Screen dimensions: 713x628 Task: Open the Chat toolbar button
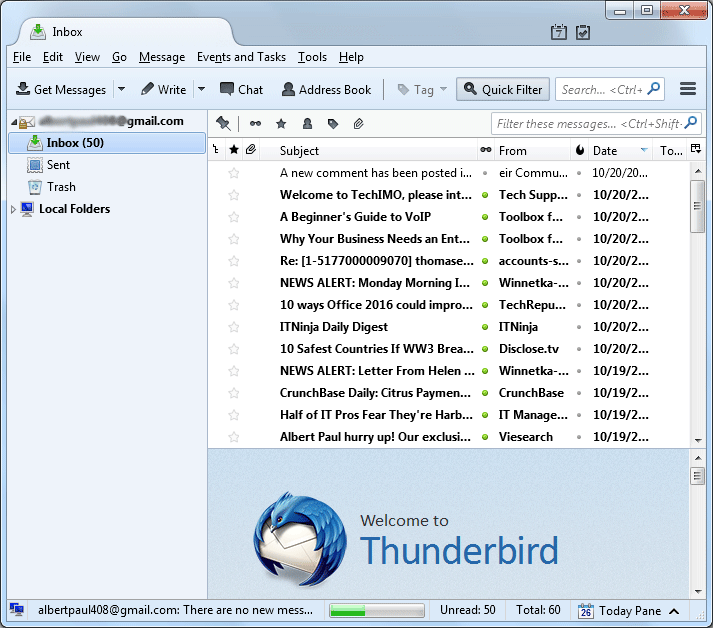click(241, 90)
